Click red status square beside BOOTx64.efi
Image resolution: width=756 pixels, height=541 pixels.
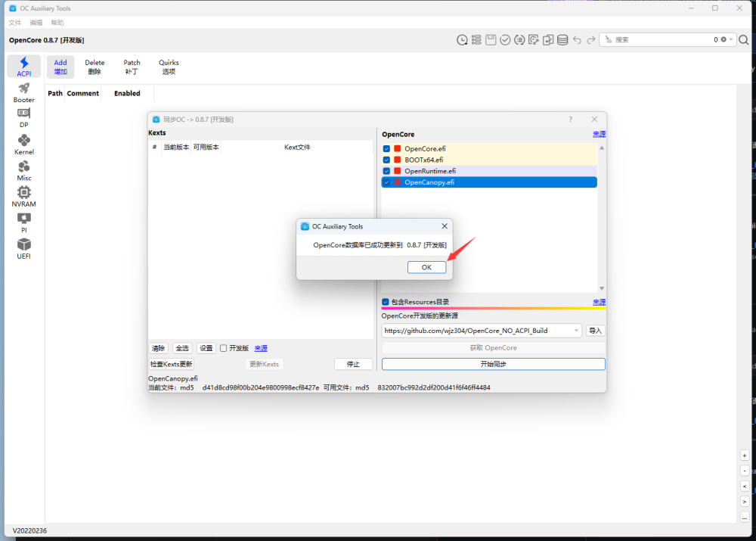tap(398, 160)
